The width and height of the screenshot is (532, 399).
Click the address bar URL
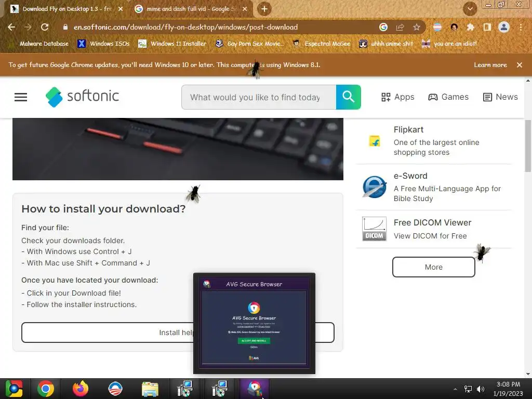[x=185, y=27]
